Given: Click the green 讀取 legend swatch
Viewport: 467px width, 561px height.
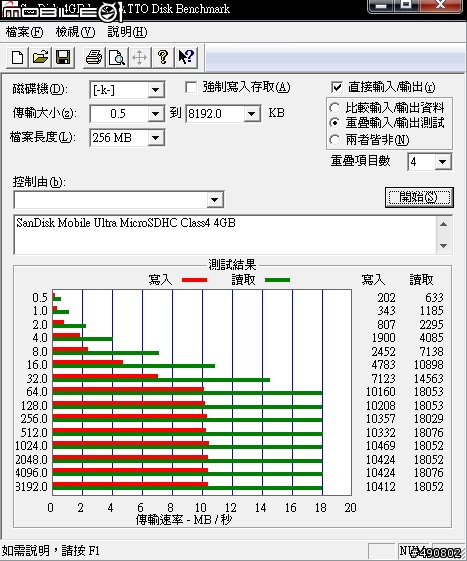Looking at the screenshot, I should 277,280.
